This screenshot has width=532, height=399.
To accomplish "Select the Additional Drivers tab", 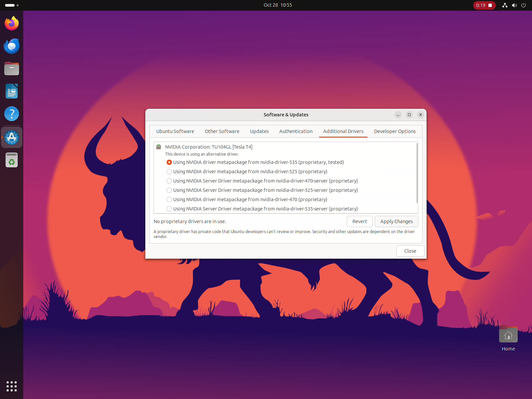I will tap(343, 131).
